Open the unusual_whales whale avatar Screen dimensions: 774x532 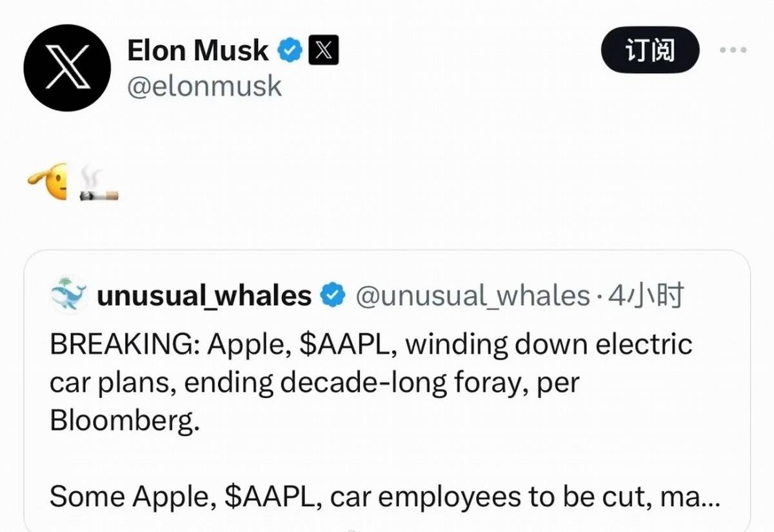click(x=68, y=295)
